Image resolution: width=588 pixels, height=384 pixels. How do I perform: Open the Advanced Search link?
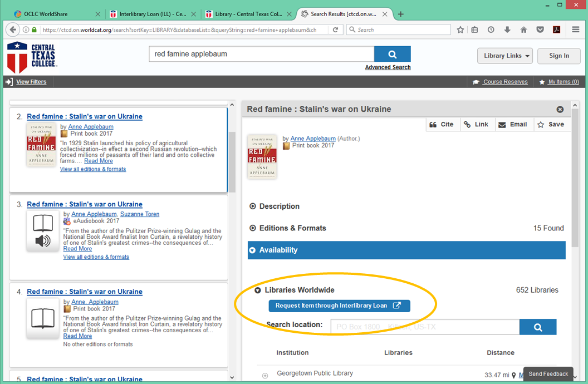[x=388, y=67]
